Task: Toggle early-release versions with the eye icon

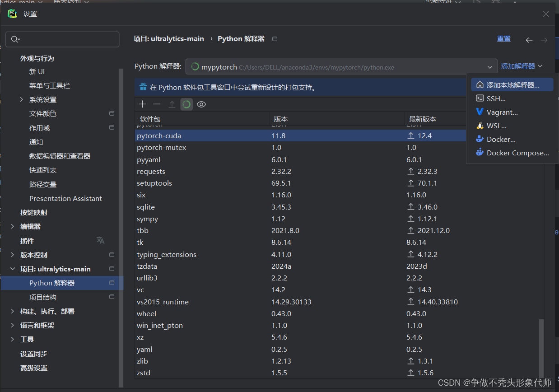Action: pyautogui.click(x=201, y=104)
